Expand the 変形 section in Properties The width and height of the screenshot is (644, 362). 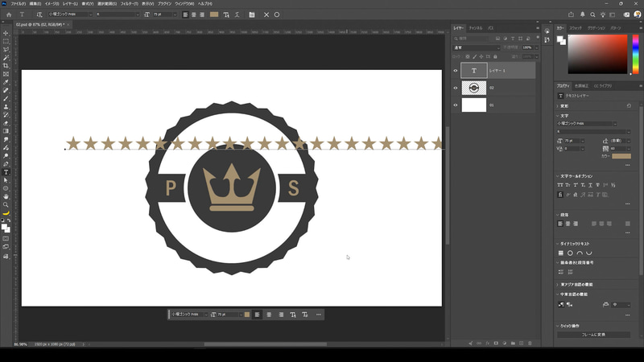(558, 106)
